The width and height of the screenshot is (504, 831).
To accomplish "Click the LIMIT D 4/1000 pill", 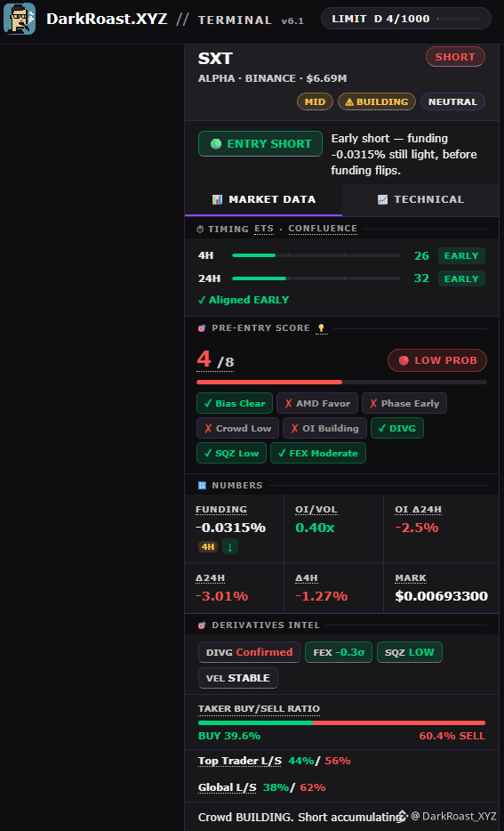I will 406,19.
